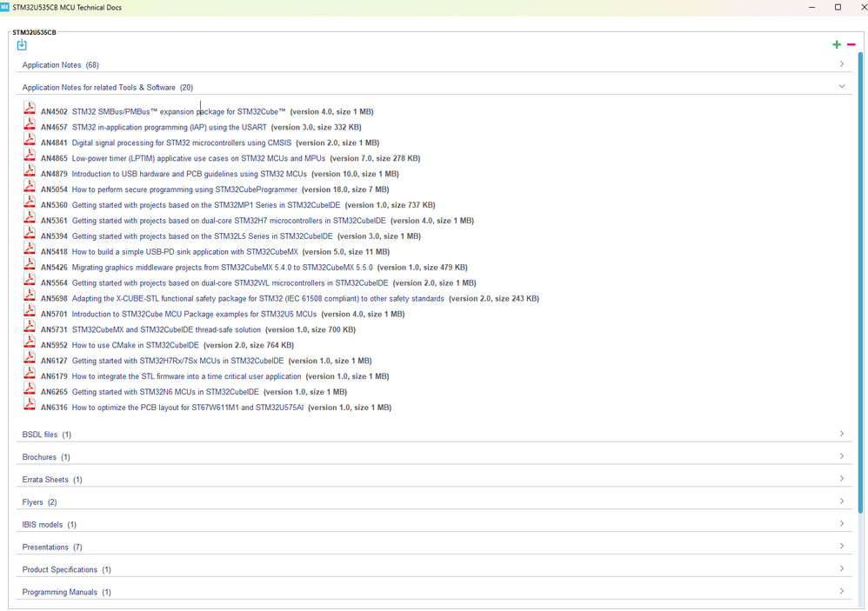
Task: Open the PDF icon for AN4841
Action: coord(30,138)
